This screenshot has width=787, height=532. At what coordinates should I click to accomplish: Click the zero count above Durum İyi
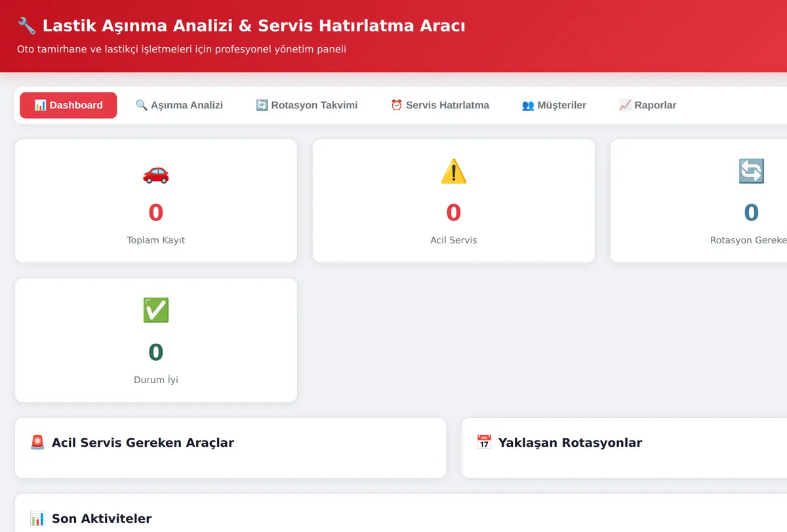156,352
